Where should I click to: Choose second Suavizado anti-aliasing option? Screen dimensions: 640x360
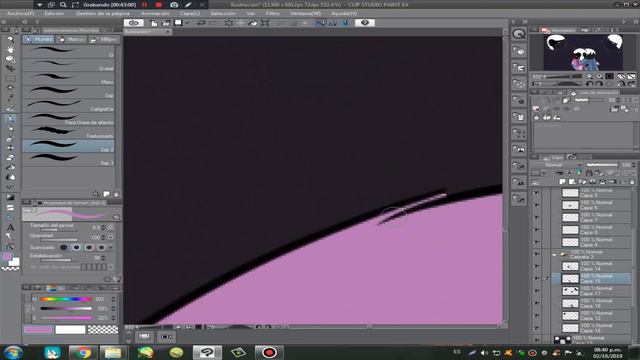pyautogui.click(x=76, y=247)
